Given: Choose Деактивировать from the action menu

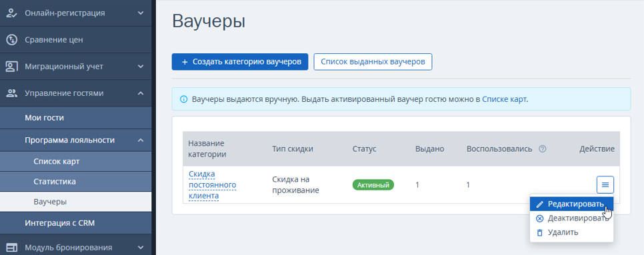Looking at the screenshot, I should [x=571, y=218].
